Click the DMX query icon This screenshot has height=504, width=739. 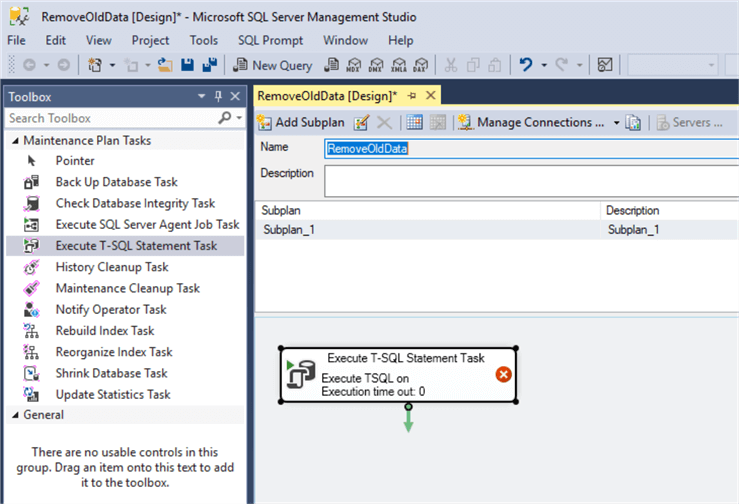(x=376, y=65)
